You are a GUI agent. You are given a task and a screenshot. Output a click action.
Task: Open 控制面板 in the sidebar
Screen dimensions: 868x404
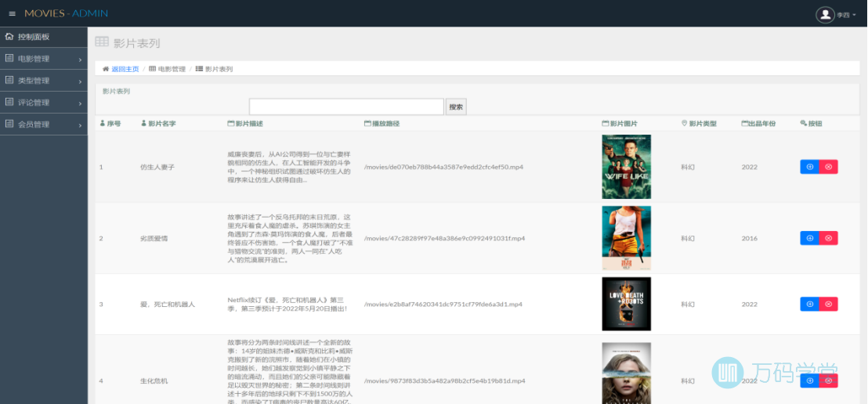coord(44,37)
